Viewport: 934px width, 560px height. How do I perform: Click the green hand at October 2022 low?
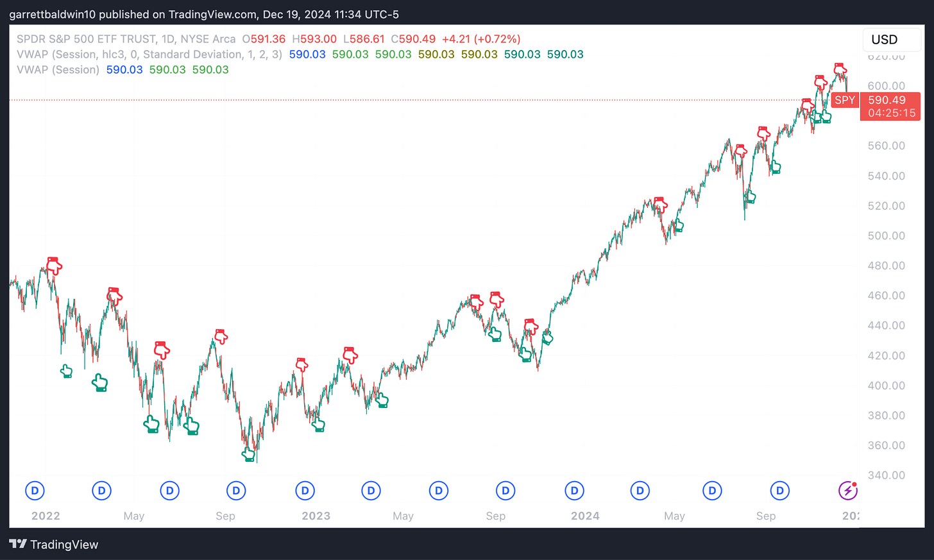pos(248,454)
